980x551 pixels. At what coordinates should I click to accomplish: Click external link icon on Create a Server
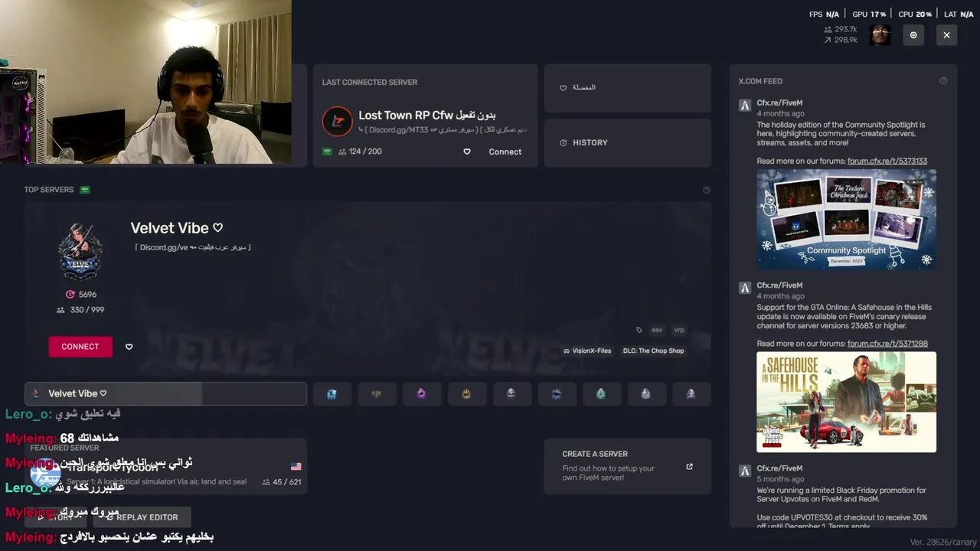689,466
